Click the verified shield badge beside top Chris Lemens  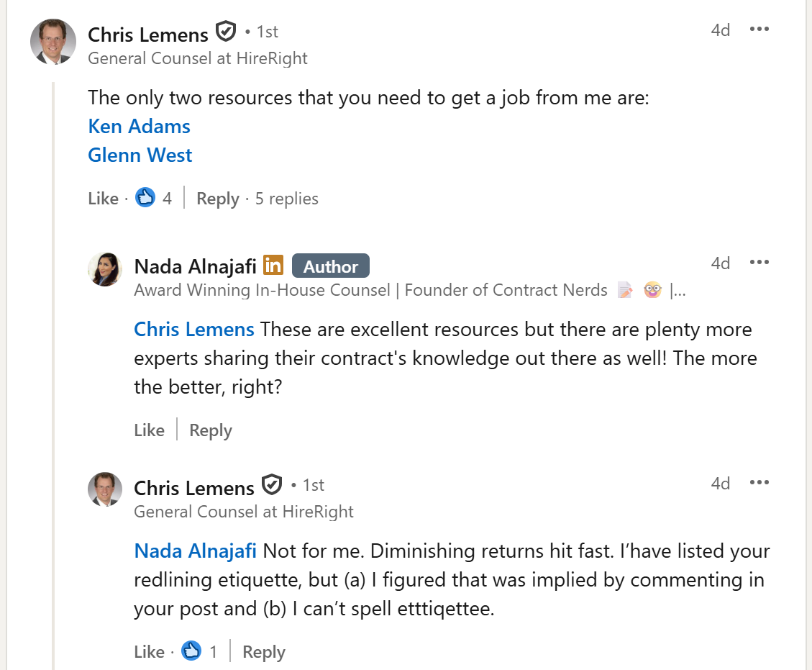226,32
